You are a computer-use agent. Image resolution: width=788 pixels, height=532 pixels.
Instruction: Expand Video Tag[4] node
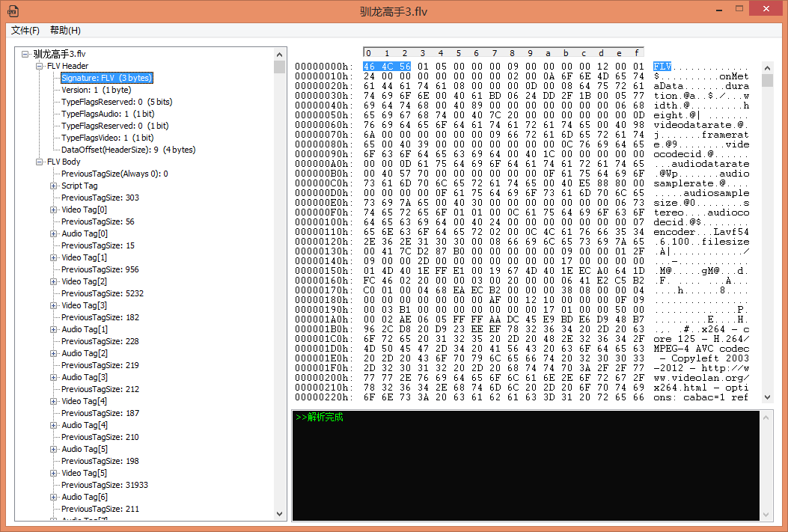[53, 401]
